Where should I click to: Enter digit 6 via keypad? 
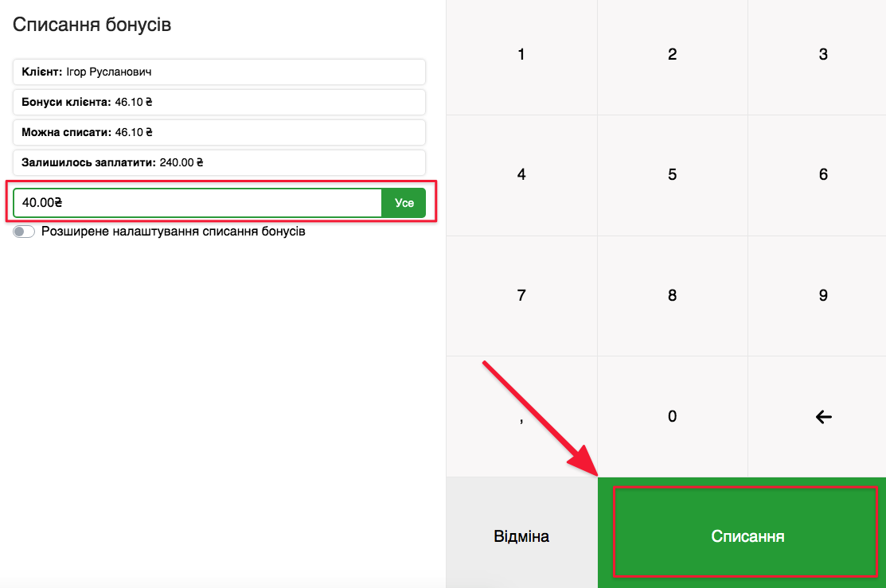[x=823, y=175]
